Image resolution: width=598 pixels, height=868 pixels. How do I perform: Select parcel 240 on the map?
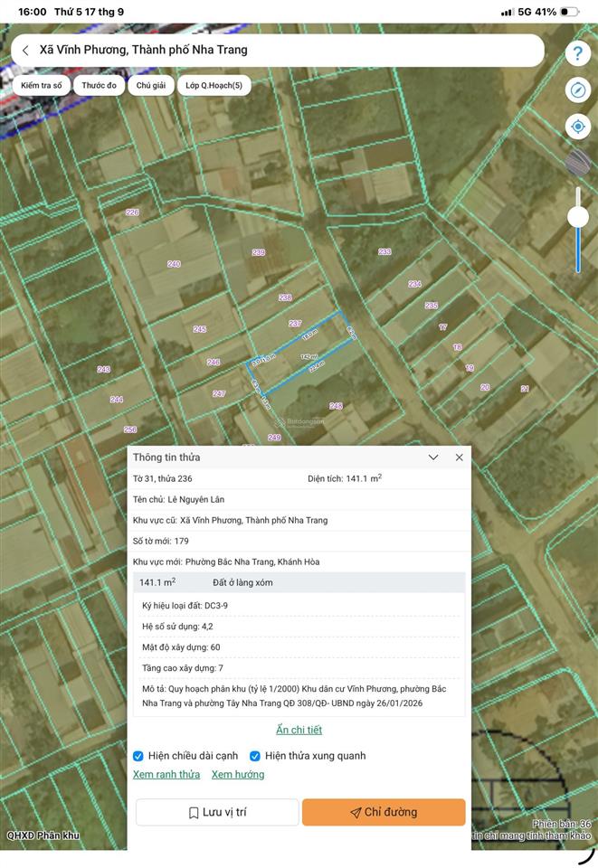174,264
